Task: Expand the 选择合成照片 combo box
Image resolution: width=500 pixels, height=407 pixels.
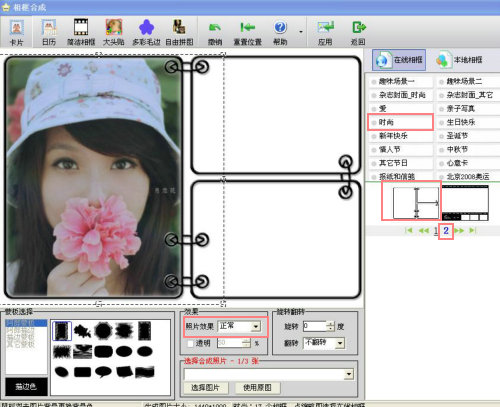Action: (x=349, y=374)
